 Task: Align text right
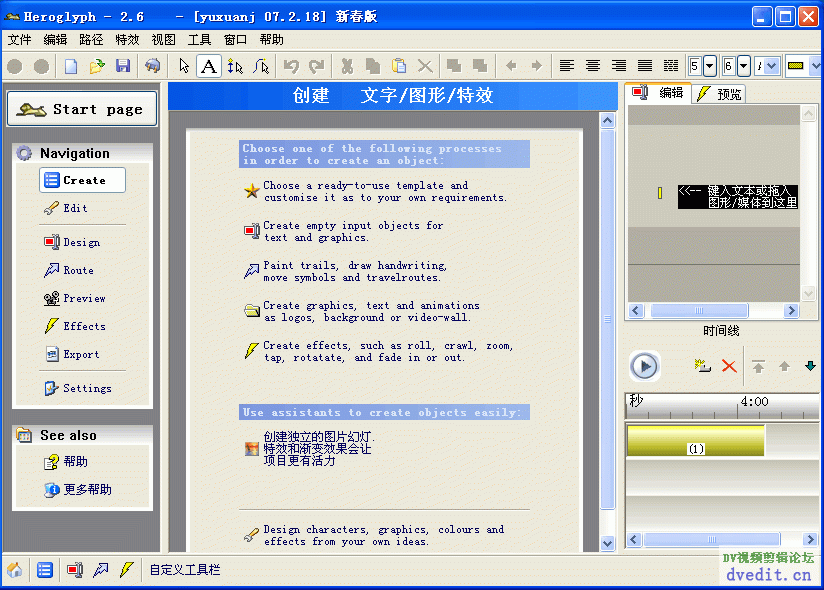(619, 66)
